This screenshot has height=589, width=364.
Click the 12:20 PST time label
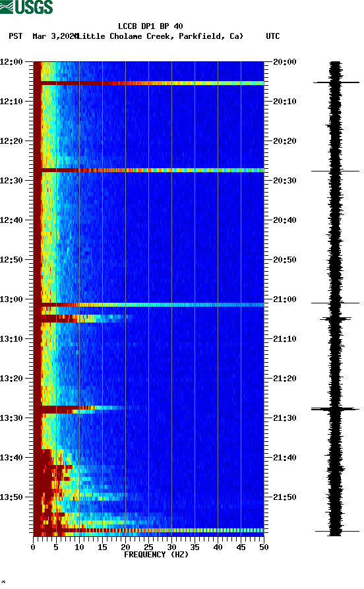(11, 141)
